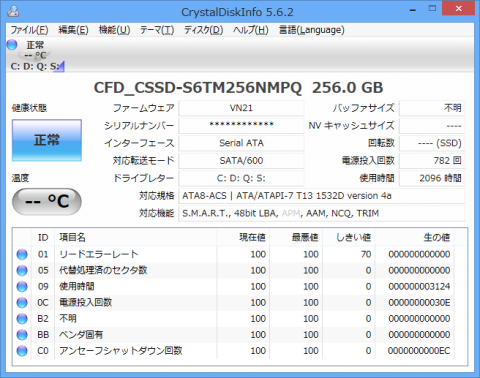Click the threshold value 70

click(366, 254)
